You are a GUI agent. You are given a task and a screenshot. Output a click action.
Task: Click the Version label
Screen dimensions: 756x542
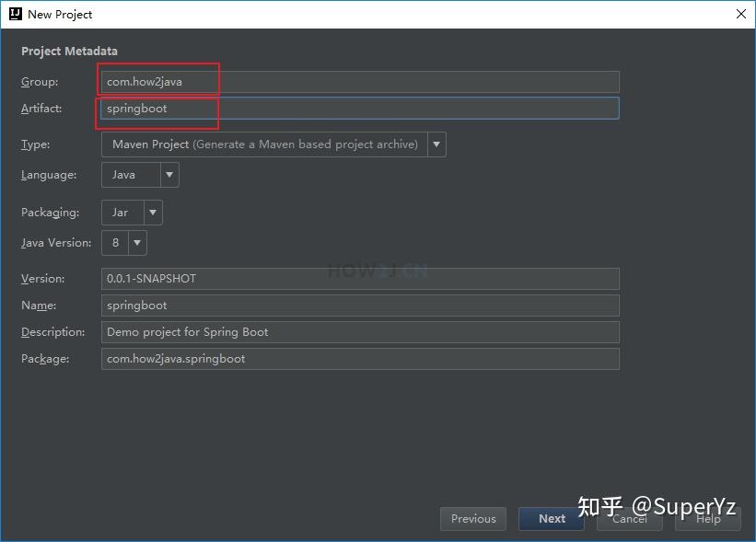(x=42, y=280)
